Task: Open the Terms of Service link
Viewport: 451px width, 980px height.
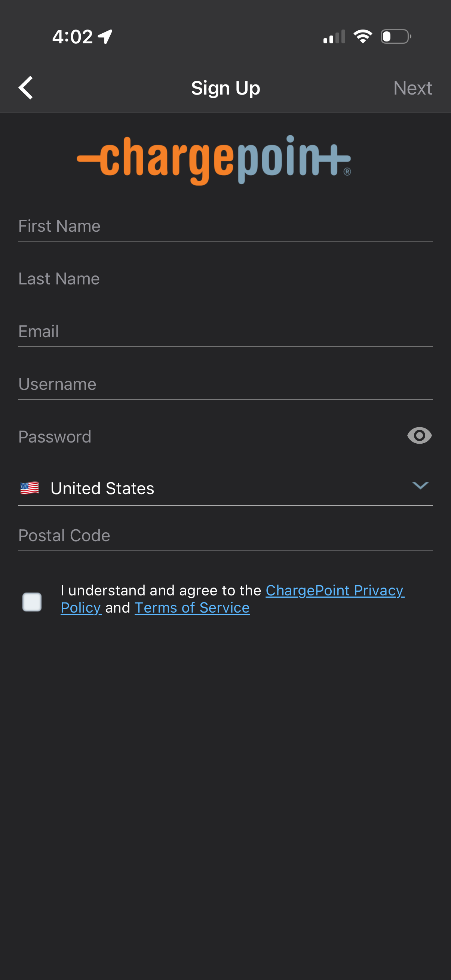Action: pyautogui.click(x=192, y=607)
